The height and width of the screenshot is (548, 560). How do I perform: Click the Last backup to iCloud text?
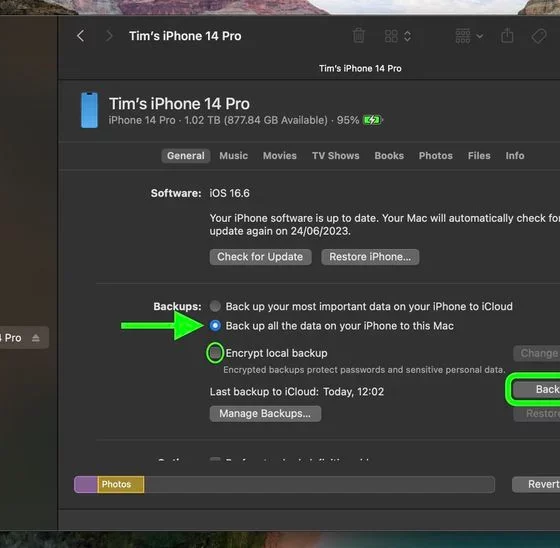[296, 392]
